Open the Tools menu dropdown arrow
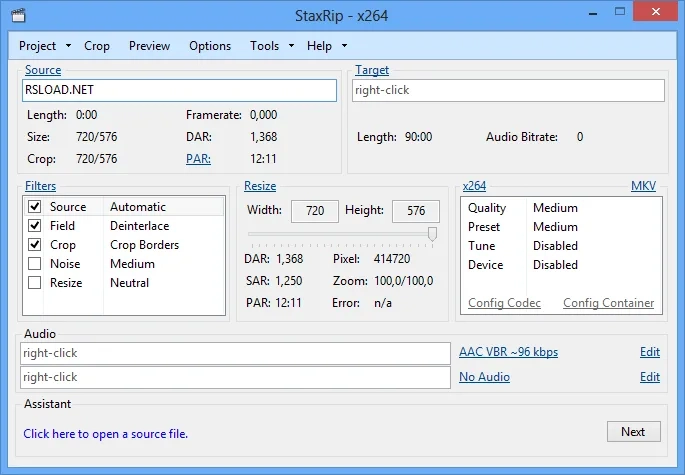Screen dimensions: 685x475 coord(291,46)
